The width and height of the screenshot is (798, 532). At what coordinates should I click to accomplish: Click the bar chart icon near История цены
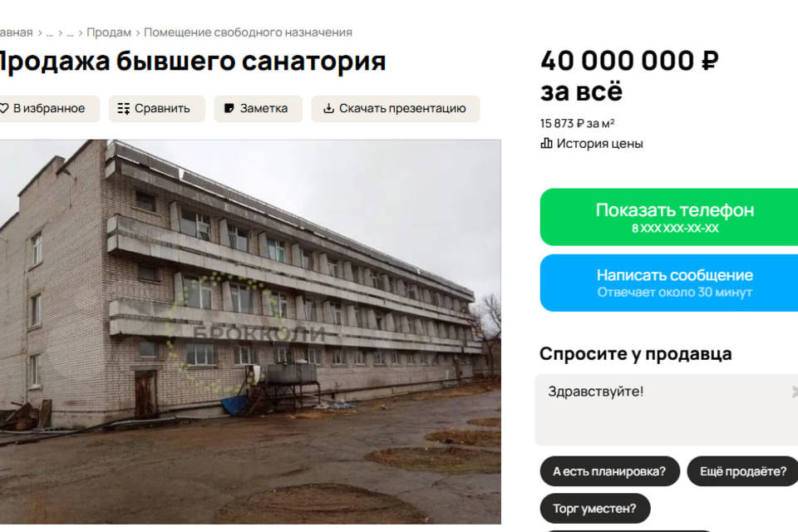click(x=546, y=143)
